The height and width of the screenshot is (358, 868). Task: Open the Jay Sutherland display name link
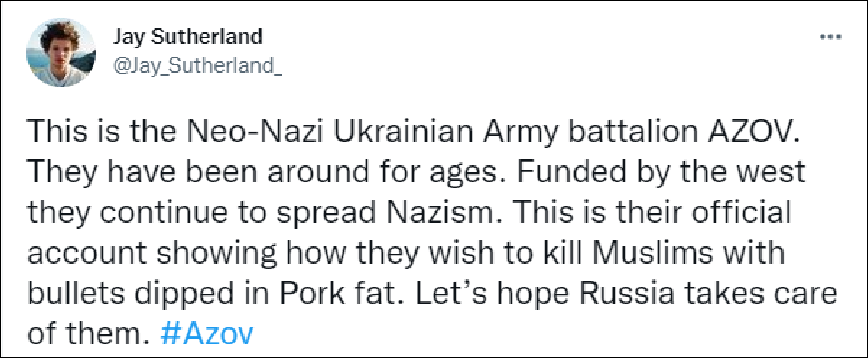click(188, 36)
